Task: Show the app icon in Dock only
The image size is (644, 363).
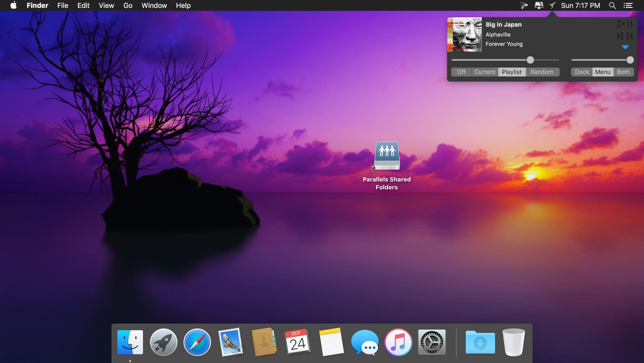Action: point(582,72)
